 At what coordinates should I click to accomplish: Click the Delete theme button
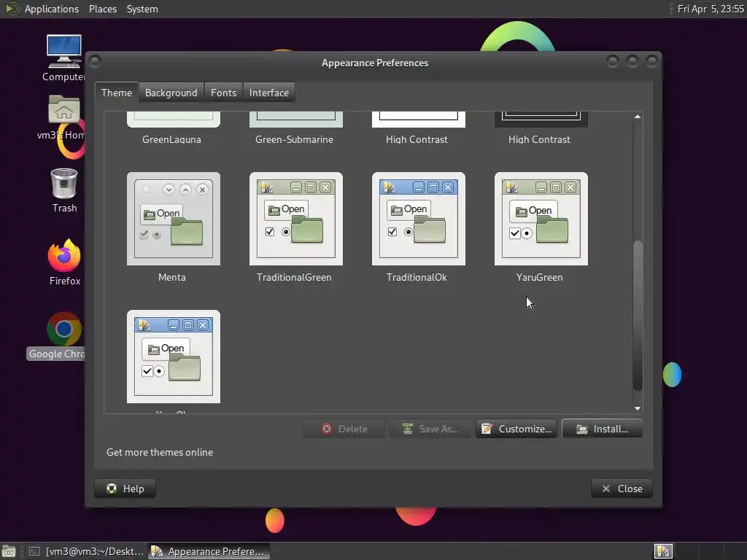click(344, 429)
